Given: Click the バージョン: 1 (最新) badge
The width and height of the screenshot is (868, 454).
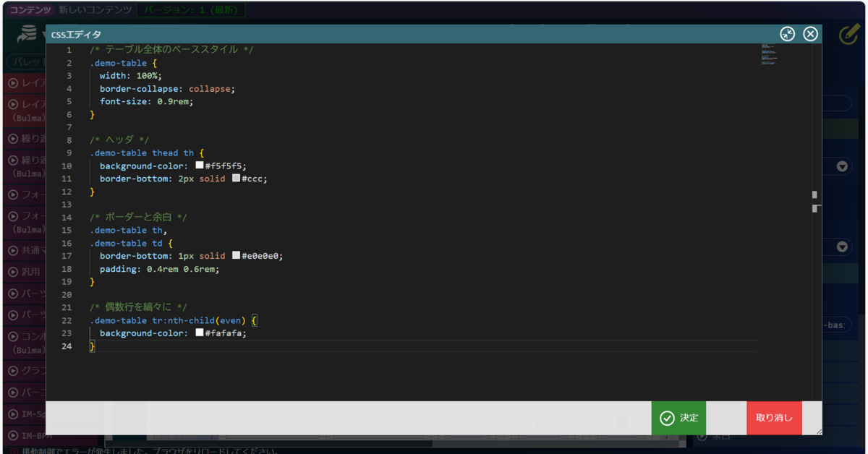Looking at the screenshot, I should pyautogui.click(x=191, y=10).
